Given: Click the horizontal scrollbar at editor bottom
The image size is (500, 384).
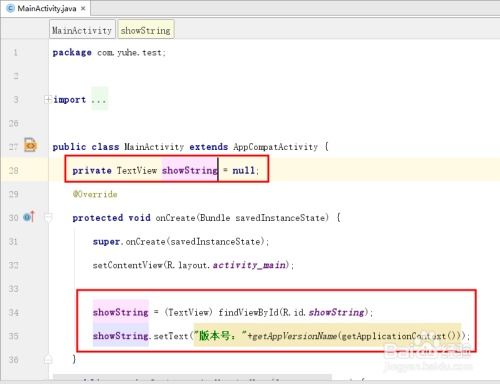Looking at the screenshot, I should point(192,377).
